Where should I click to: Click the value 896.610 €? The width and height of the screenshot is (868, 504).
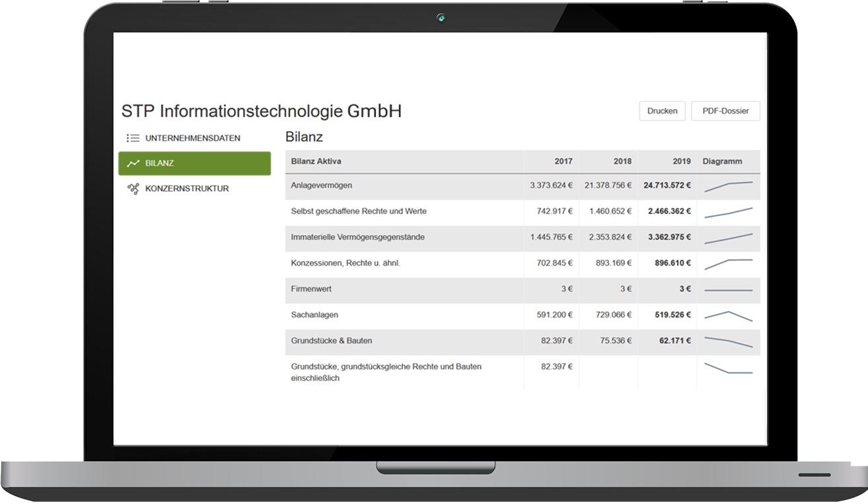[672, 263]
